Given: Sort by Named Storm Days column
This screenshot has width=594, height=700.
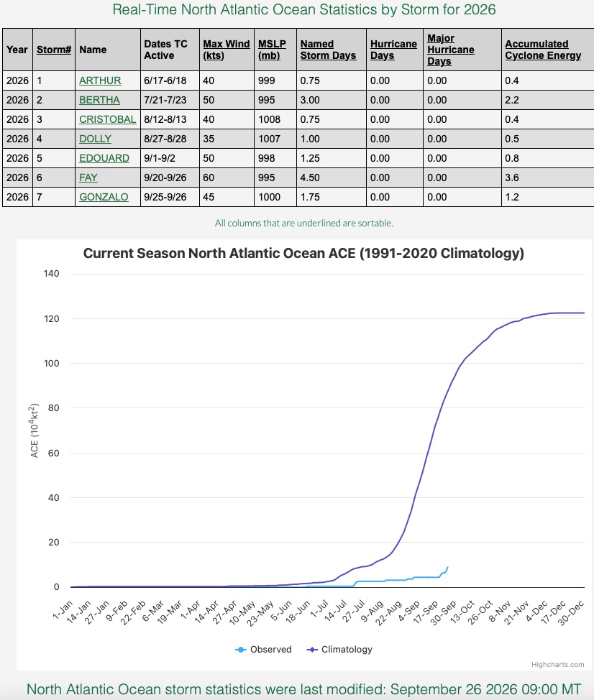Looking at the screenshot, I should (328, 50).
